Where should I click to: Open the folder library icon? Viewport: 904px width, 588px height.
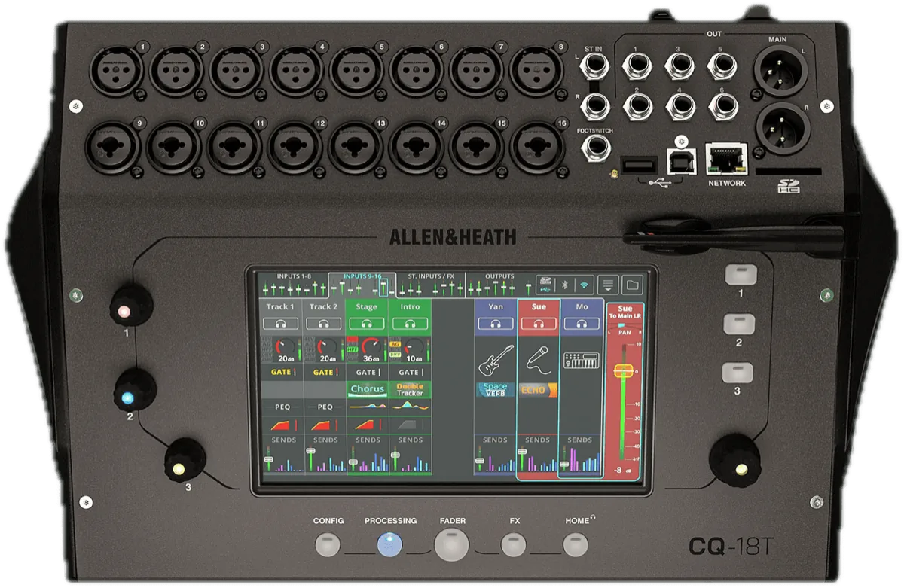(632, 285)
